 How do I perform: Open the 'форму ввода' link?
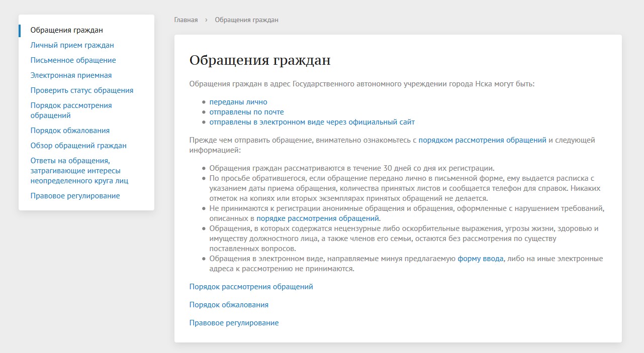(x=480, y=259)
